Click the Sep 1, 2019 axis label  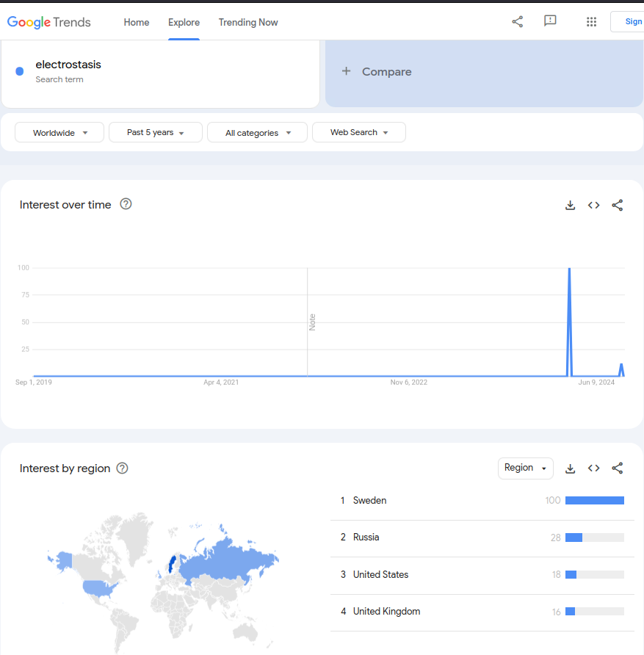tap(33, 383)
